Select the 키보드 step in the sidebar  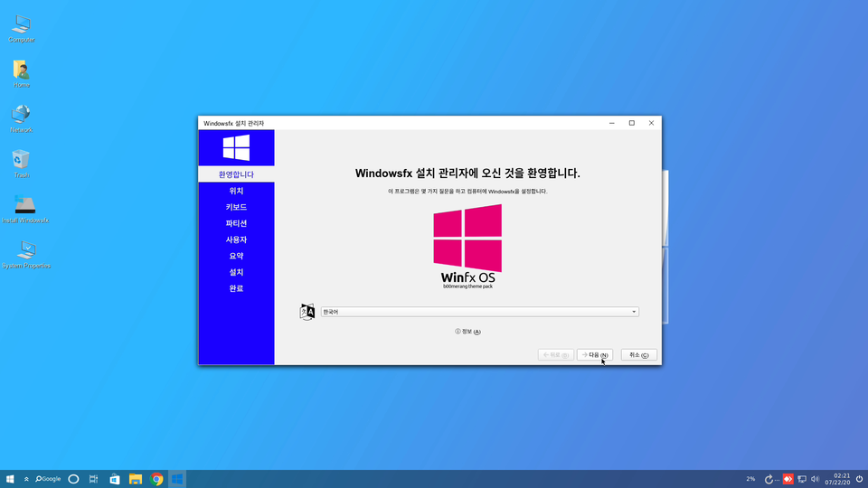tap(236, 207)
